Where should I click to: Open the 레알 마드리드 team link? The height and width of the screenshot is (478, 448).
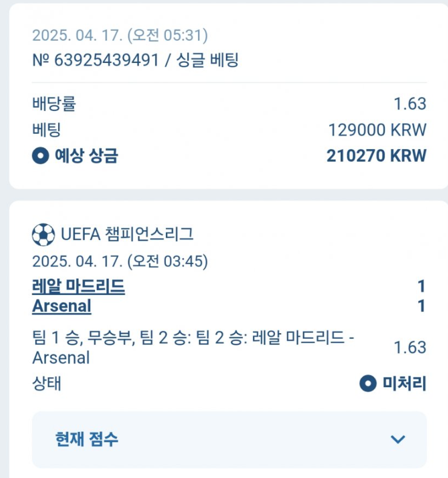point(79,287)
